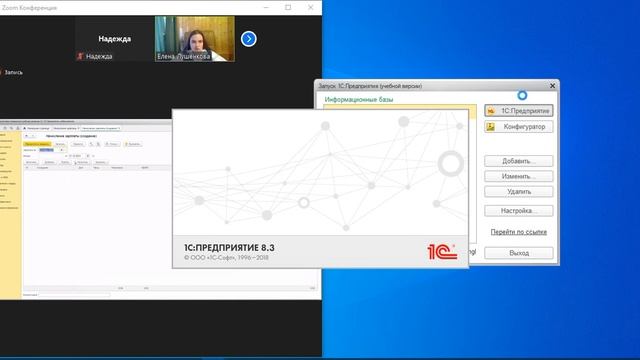
Task: Select the Надежда participant tile
Action: (x=114, y=39)
